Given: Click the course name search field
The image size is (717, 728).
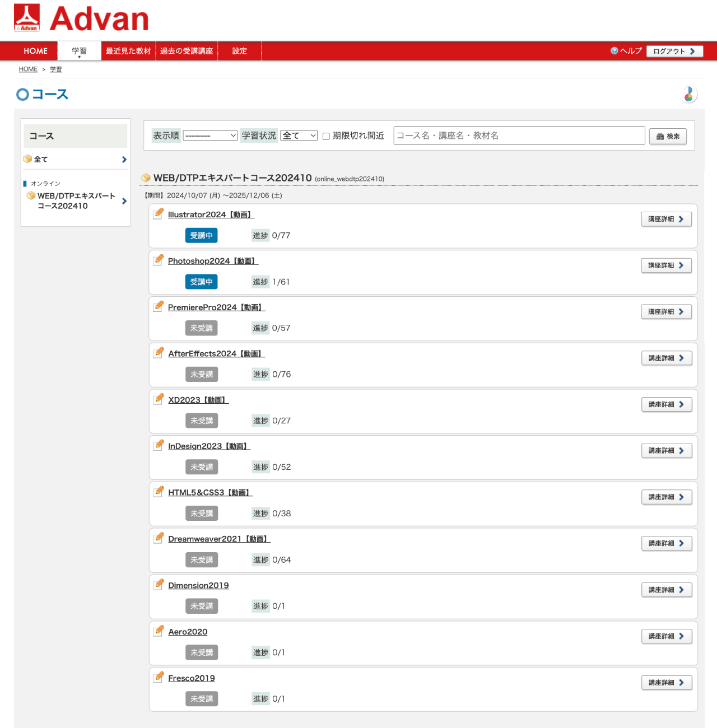Looking at the screenshot, I should pos(519,136).
